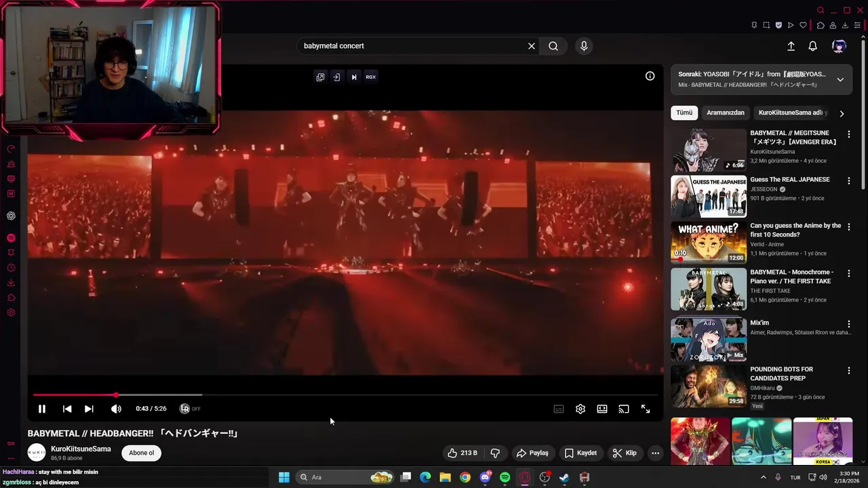Open sidebar settings gear icon

11,312
